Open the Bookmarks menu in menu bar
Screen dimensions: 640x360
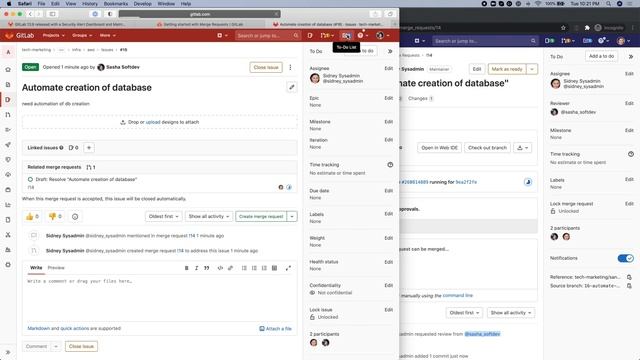pyautogui.click(x=116, y=4)
